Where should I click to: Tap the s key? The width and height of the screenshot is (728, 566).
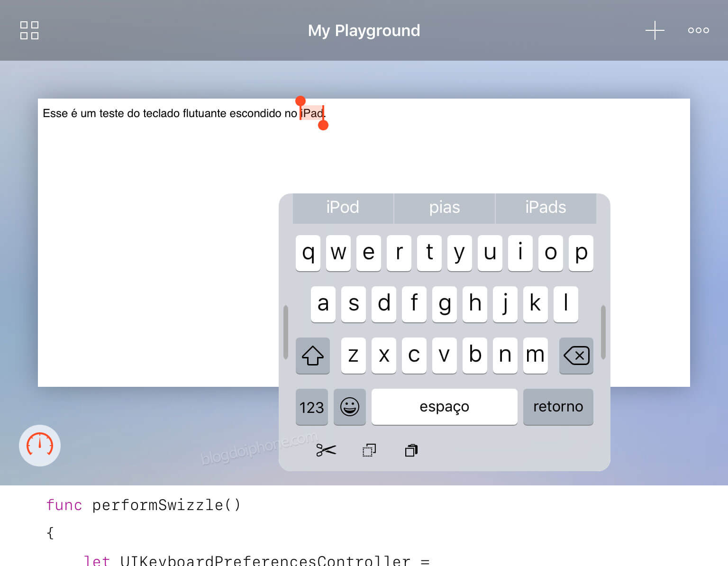click(x=354, y=304)
